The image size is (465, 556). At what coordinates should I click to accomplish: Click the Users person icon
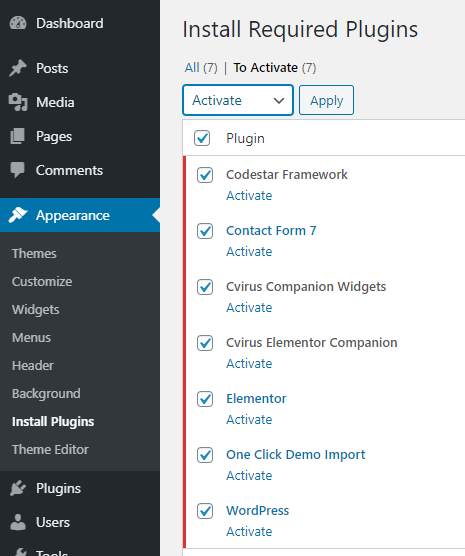pos(18,522)
